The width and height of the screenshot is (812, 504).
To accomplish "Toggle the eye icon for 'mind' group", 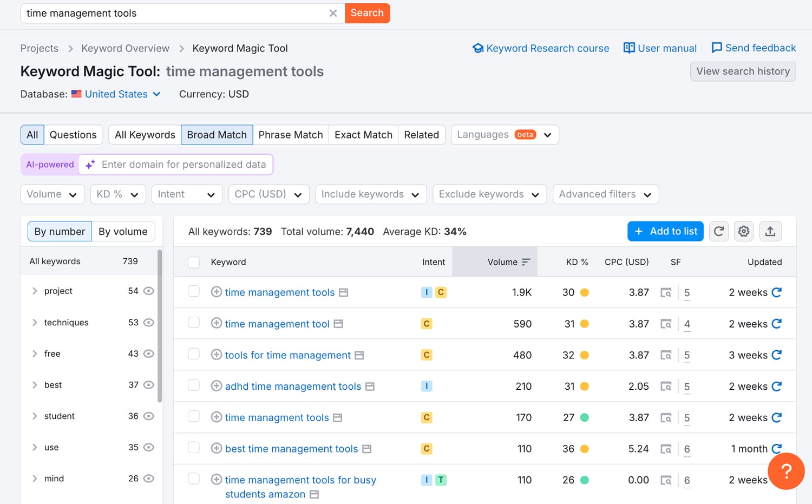I will click(x=149, y=479).
